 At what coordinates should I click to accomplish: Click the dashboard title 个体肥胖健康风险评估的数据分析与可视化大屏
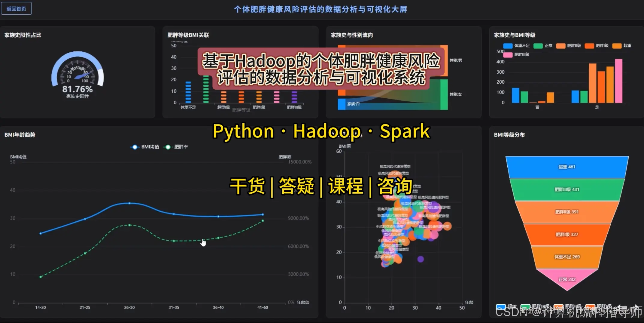(320, 9)
